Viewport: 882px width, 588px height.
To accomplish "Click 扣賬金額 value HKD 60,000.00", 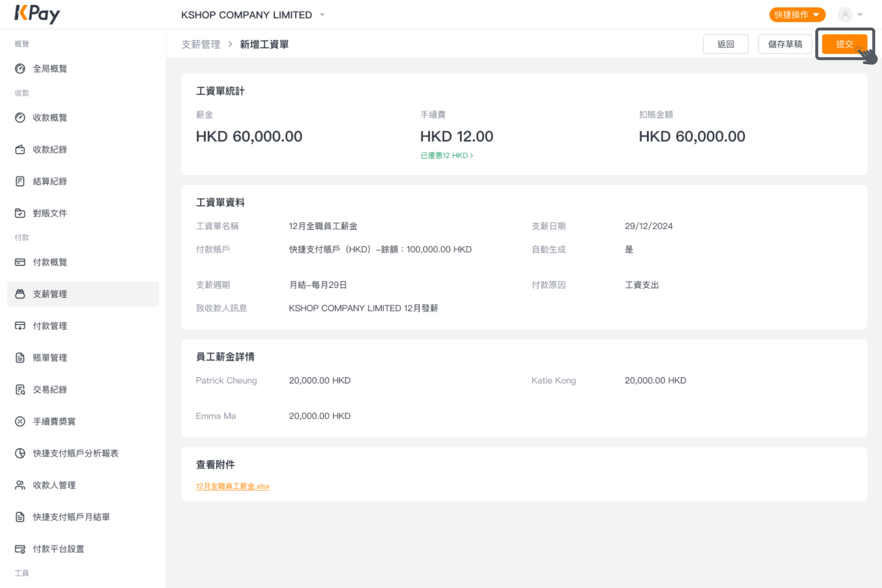I will (x=692, y=137).
